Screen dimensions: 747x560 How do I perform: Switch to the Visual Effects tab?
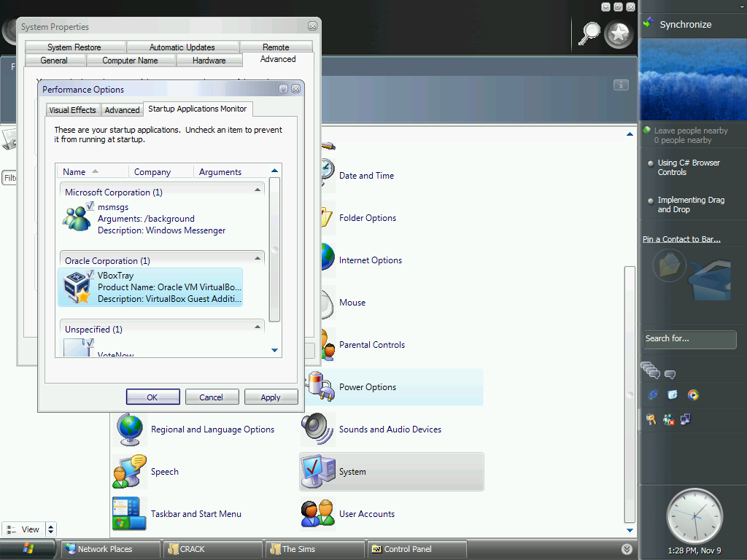point(72,110)
